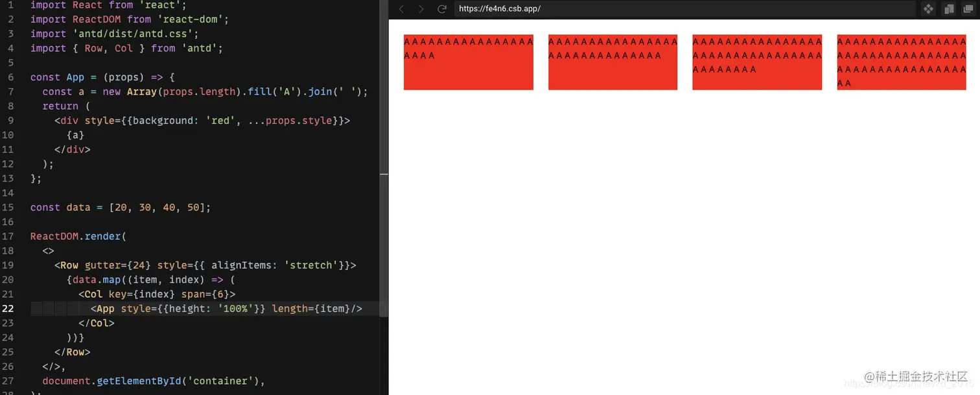The height and width of the screenshot is (395, 980).
Task: Open preview in new window icon
Action: point(968,9)
